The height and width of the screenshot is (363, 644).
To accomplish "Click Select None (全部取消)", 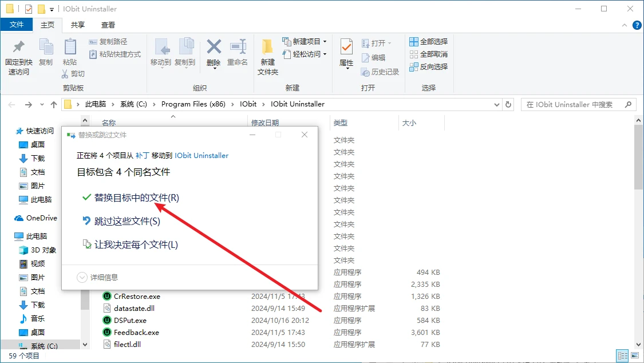I will (x=428, y=54).
